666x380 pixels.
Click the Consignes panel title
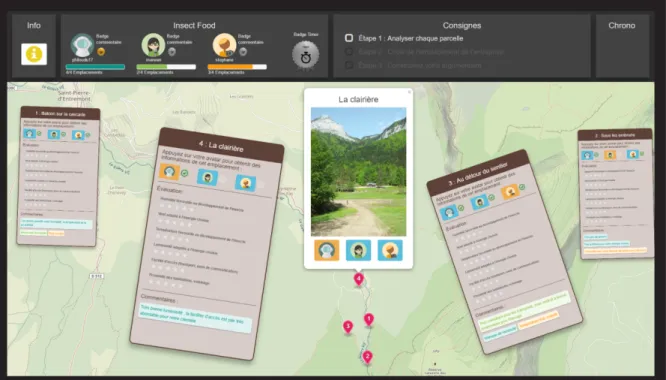462,25
